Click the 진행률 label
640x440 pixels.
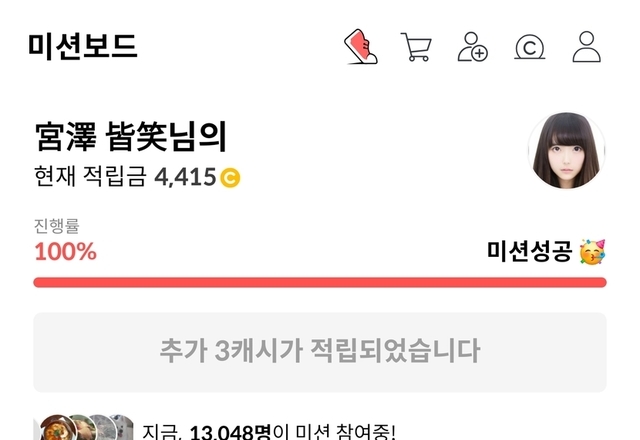(57, 226)
